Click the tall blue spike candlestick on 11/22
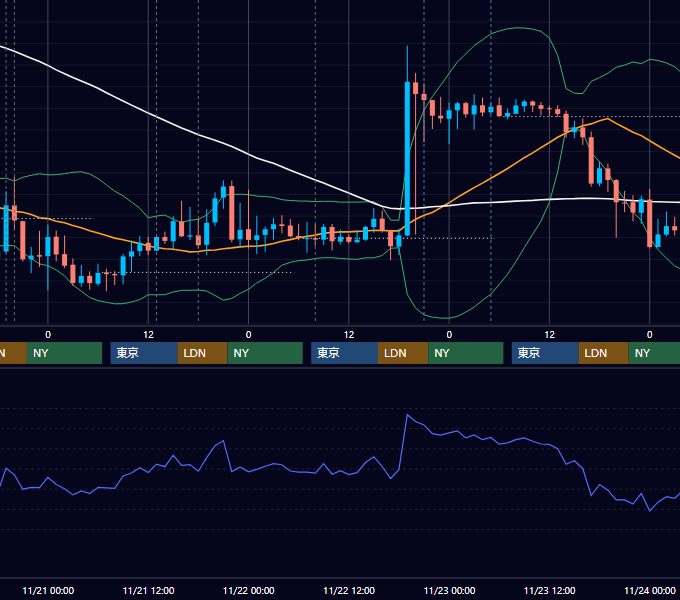680x600 pixels. 407,158
